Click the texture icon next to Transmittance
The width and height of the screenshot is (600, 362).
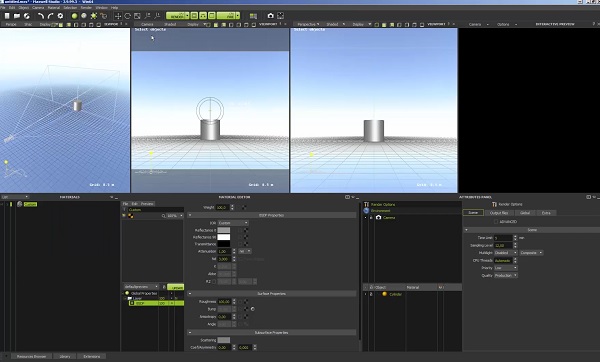246,244
